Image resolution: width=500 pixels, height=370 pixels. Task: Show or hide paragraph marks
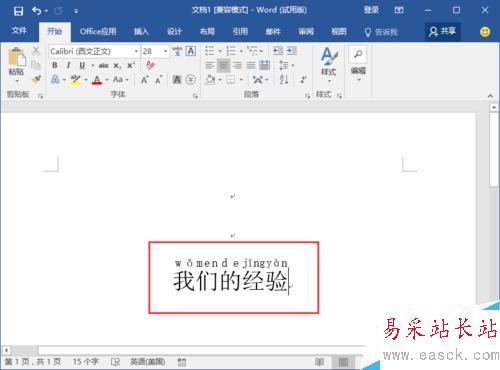click(303, 80)
